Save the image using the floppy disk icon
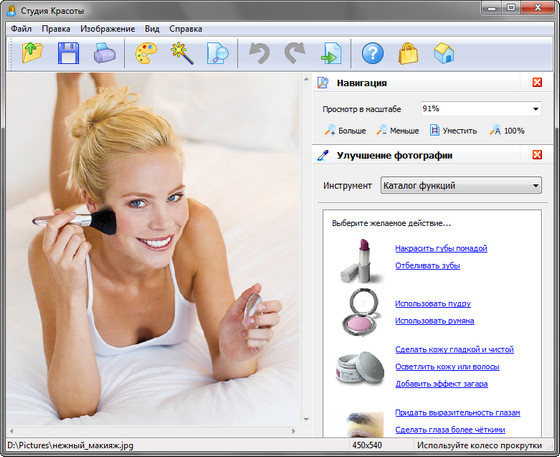Viewport: 560px width, 457px height. [x=68, y=53]
